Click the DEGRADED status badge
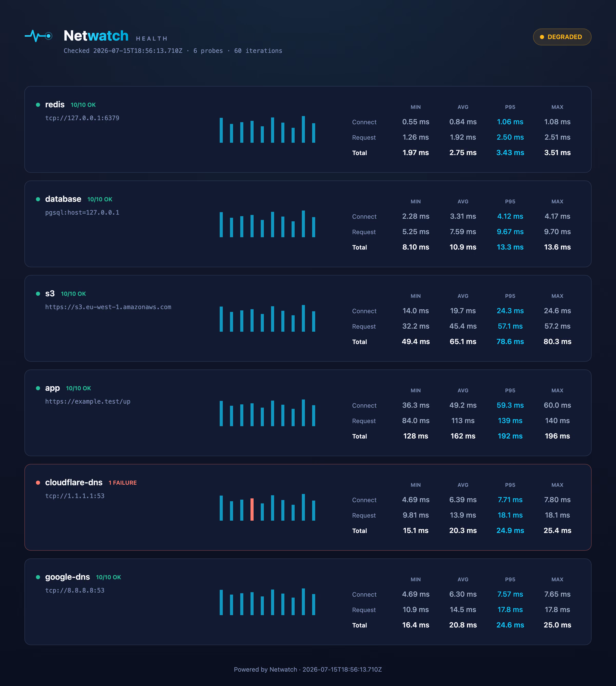This screenshot has width=616, height=686. pos(562,37)
